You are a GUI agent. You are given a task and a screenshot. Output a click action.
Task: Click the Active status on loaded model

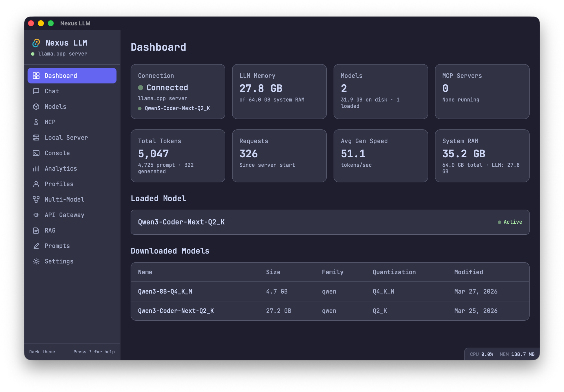click(510, 222)
